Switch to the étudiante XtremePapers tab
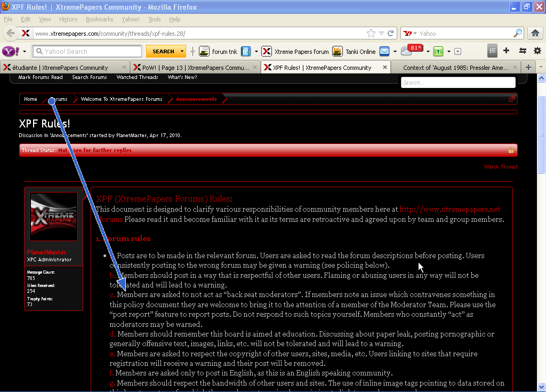The height and width of the screenshot is (392, 546). click(65, 67)
